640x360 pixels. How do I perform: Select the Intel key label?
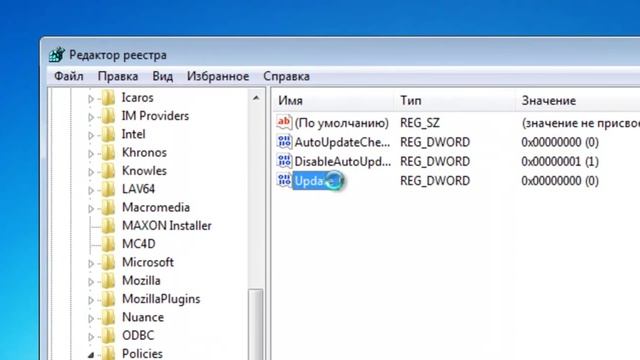[133, 134]
